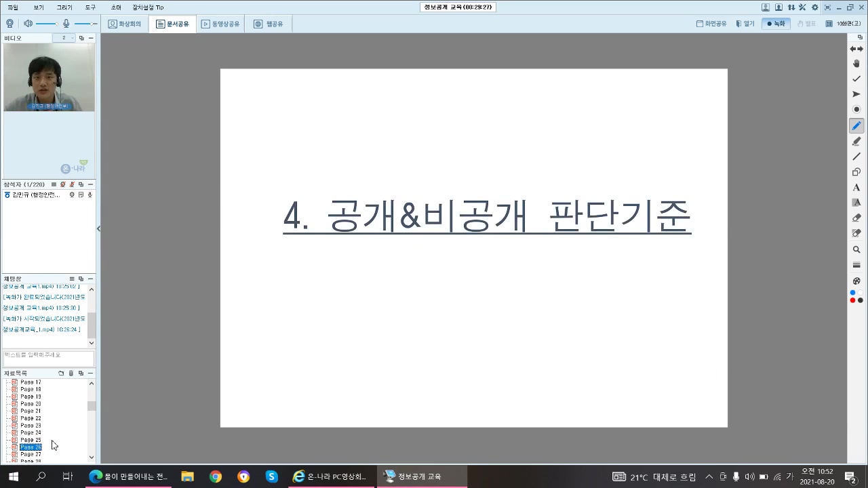Click the 화면공유 button
This screenshot has height=488, width=868.
coord(711,24)
